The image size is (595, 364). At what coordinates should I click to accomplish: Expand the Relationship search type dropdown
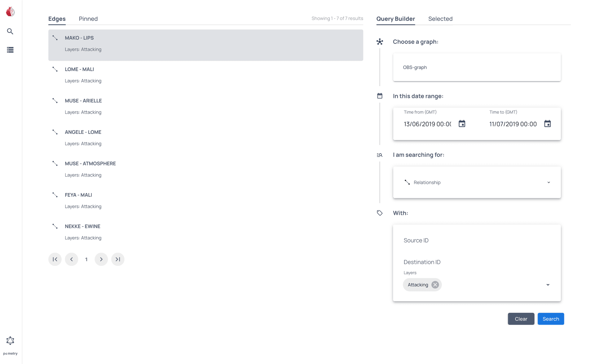tap(549, 182)
